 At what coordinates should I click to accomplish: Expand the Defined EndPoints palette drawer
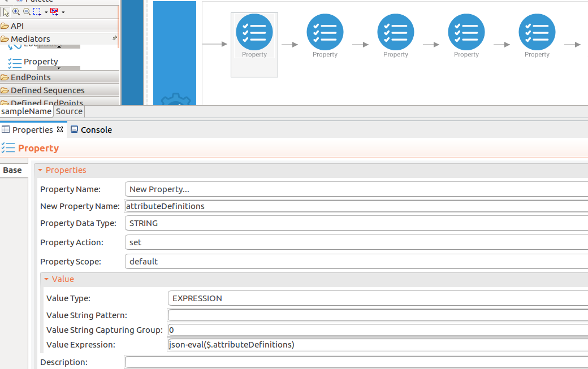59,102
